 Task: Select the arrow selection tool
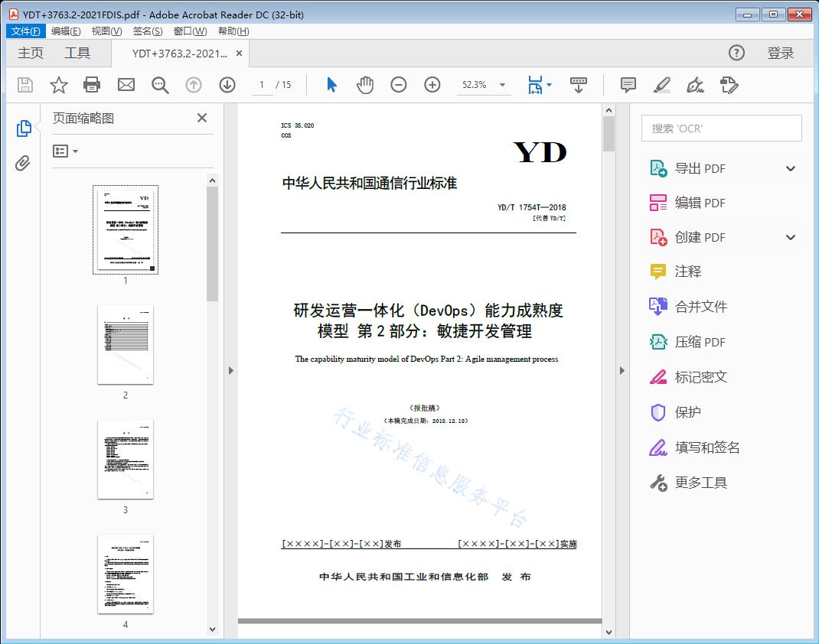pyautogui.click(x=331, y=85)
